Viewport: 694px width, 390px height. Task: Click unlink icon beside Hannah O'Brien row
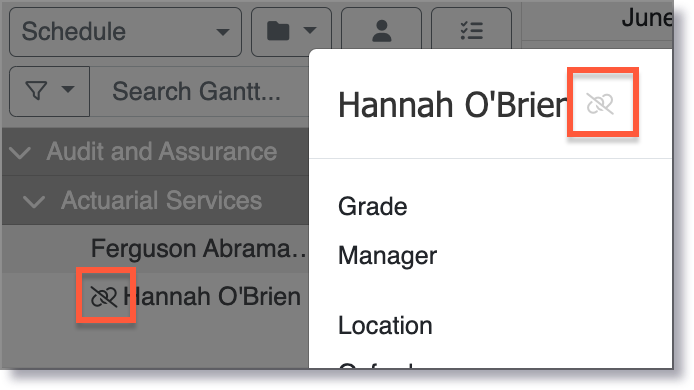[x=104, y=296]
